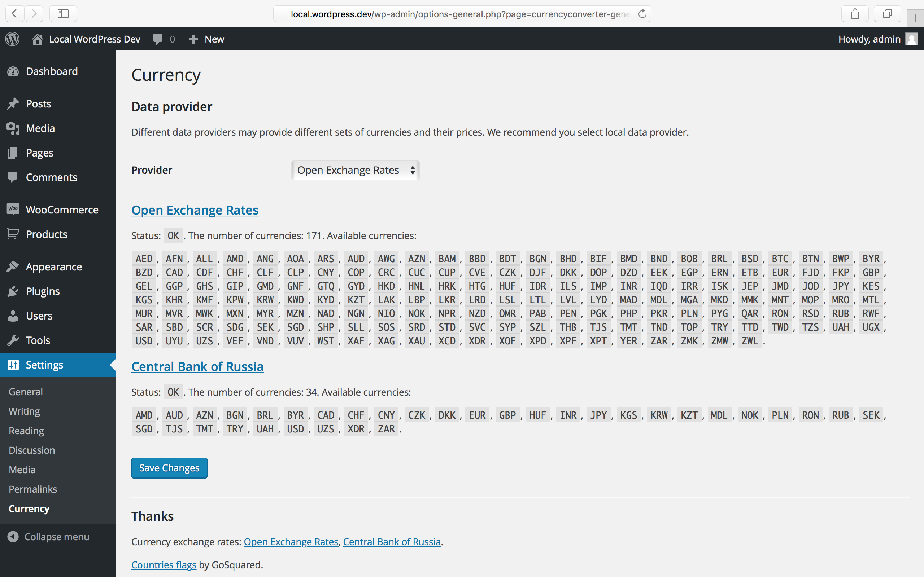Image resolution: width=924 pixels, height=577 pixels.
Task: Create new content via the New button
Action: pyautogui.click(x=206, y=39)
